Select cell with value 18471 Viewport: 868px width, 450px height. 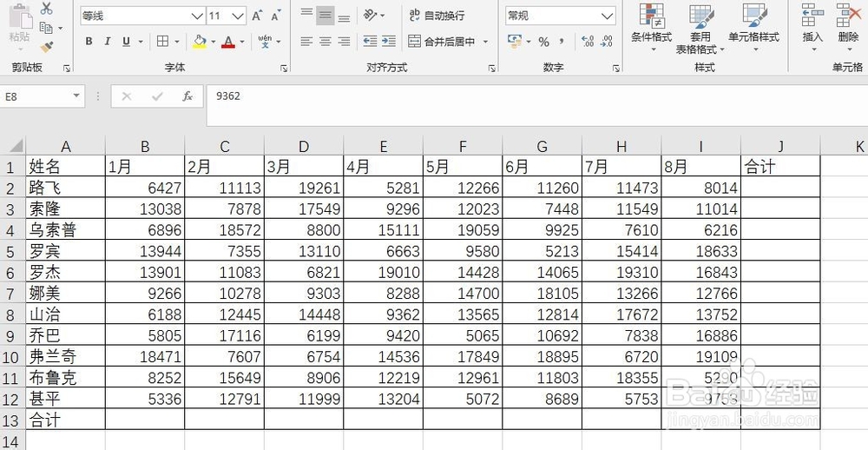click(145, 356)
